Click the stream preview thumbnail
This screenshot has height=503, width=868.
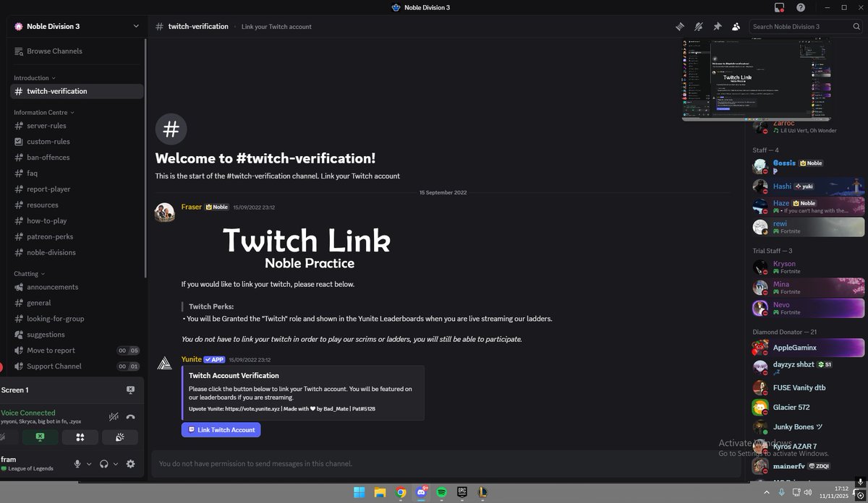tap(756, 79)
